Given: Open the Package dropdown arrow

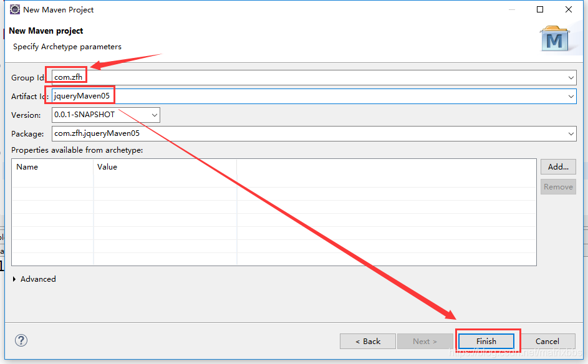Looking at the screenshot, I should (571, 134).
